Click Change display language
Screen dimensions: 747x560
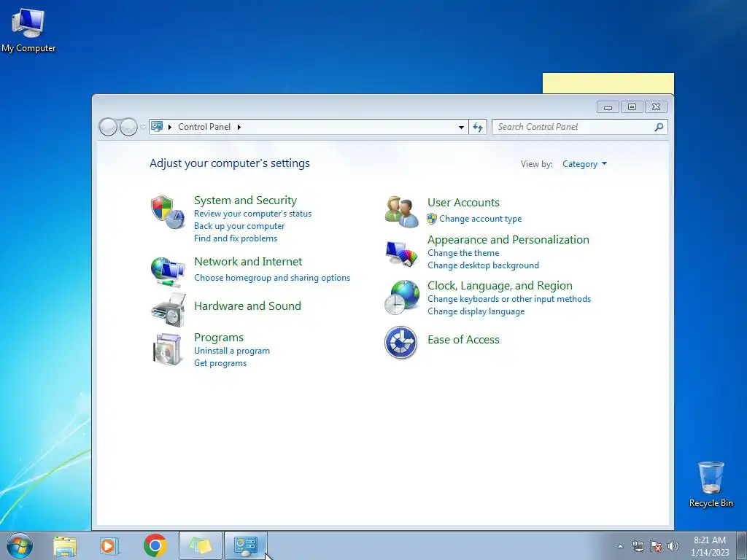pyautogui.click(x=476, y=311)
